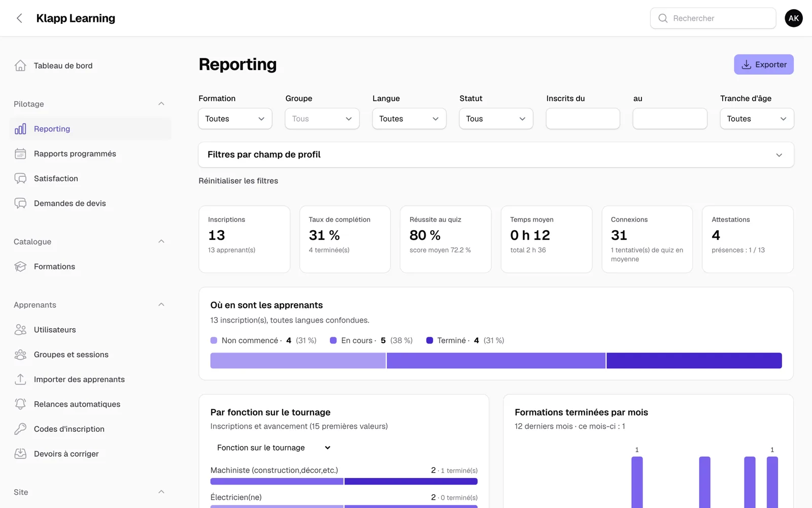Click the Codes d'inscription key icon
This screenshot has height=508, width=812.
tap(20, 429)
